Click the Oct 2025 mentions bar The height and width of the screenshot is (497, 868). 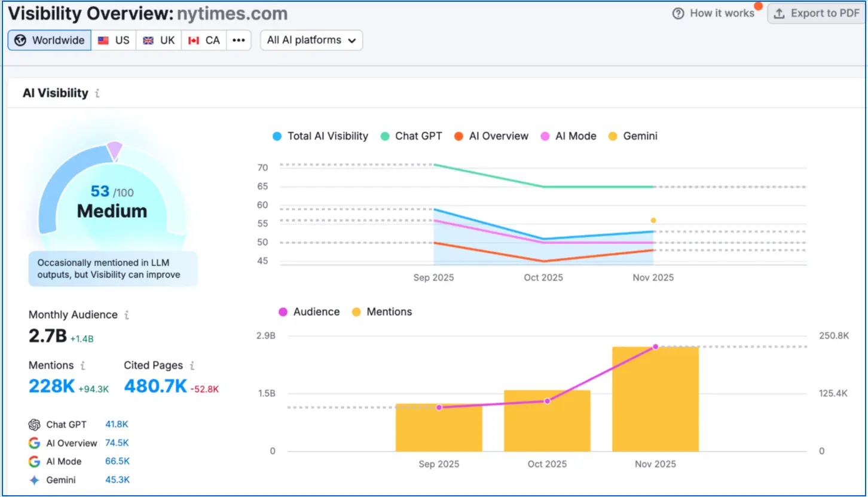(x=547, y=421)
